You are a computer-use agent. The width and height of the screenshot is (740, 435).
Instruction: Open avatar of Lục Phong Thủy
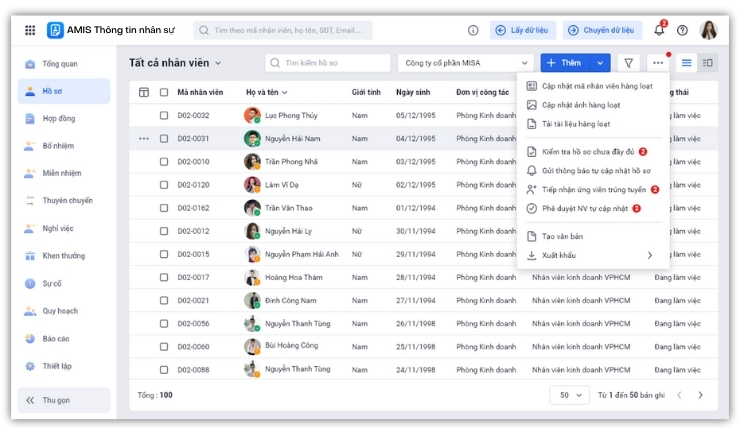252,115
